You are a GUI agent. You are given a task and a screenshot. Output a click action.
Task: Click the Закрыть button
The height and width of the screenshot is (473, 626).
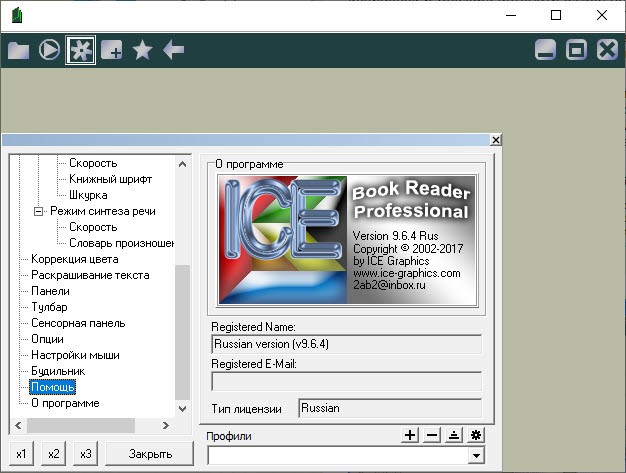(x=150, y=454)
